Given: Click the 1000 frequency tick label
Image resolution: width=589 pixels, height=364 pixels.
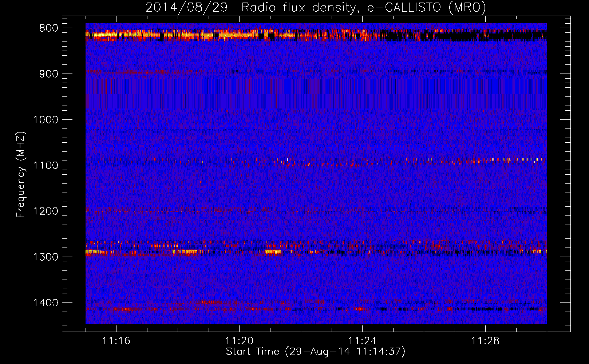Looking at the screenshot, I should tap(46, 120).
